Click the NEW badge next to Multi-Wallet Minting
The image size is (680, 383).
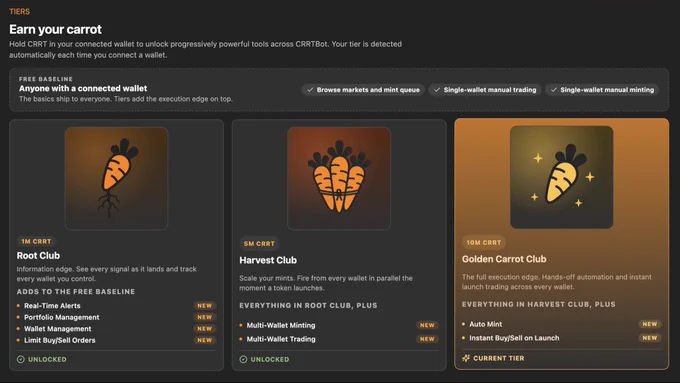427,325
